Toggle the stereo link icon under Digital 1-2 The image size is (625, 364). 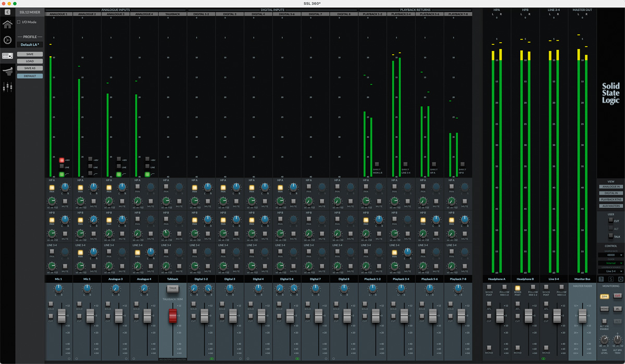211,359
